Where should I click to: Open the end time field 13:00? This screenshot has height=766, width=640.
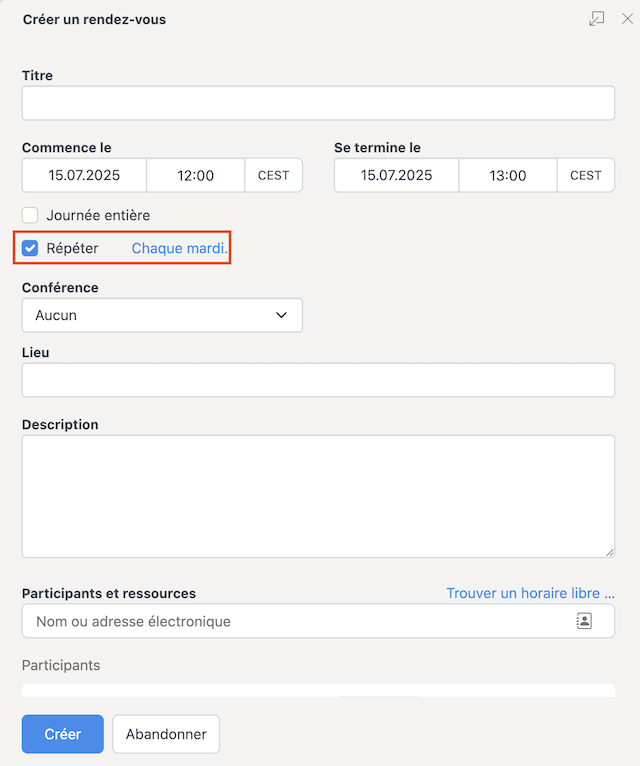coord(508,175)
